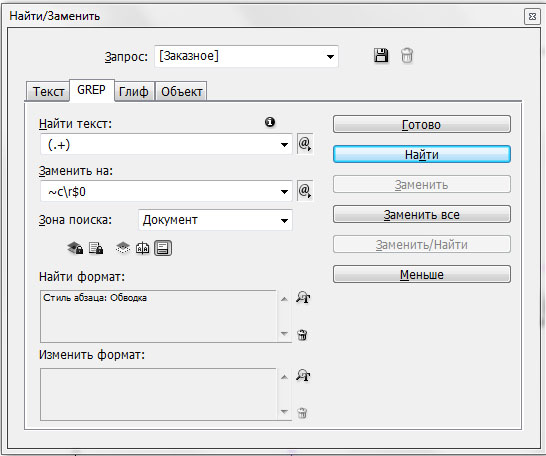This screenshot has width=546, height=456.
Task: Expand the Запрос dropdown list
Action: pos(330,56)
